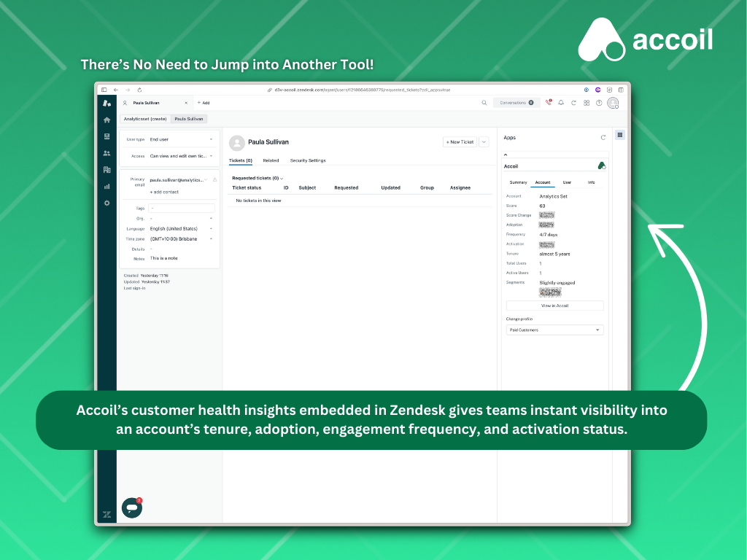
Task: Click the search magnifier icon
Action: tap(484, 103)
